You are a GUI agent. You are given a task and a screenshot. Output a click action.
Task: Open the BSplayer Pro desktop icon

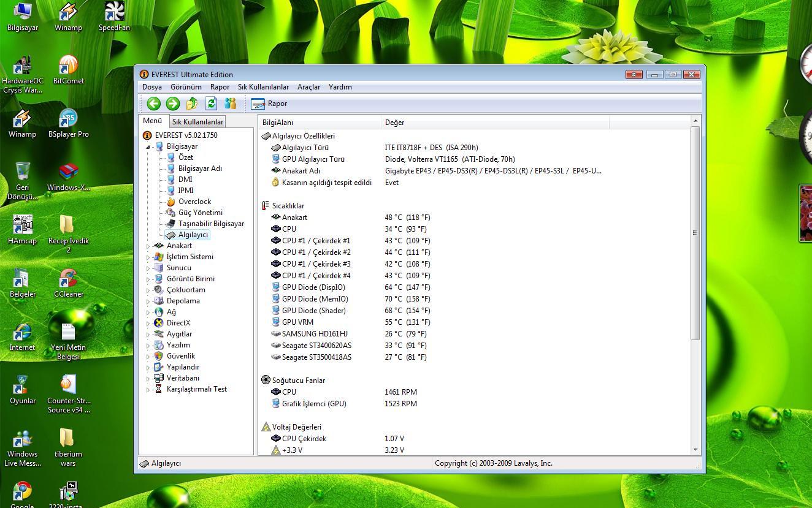click(x=69, y=123)
